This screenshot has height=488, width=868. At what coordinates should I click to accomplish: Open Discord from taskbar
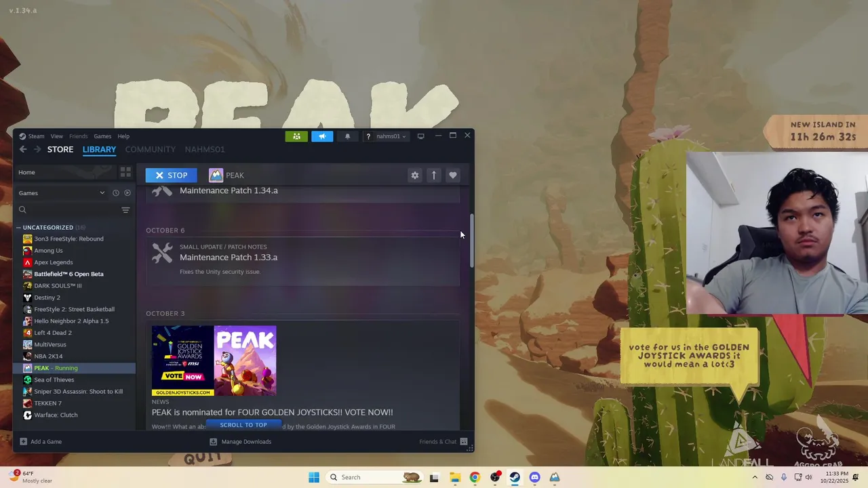(x=534, y=477)
